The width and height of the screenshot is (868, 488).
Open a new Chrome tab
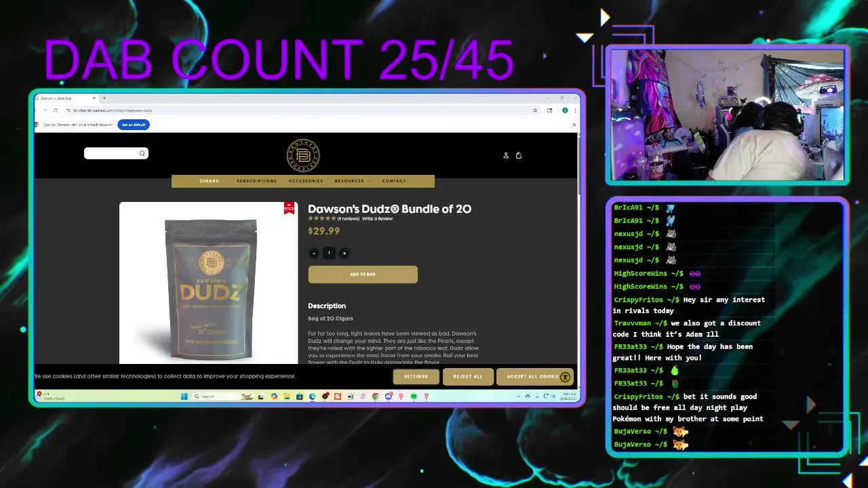[x=104, y=98]
